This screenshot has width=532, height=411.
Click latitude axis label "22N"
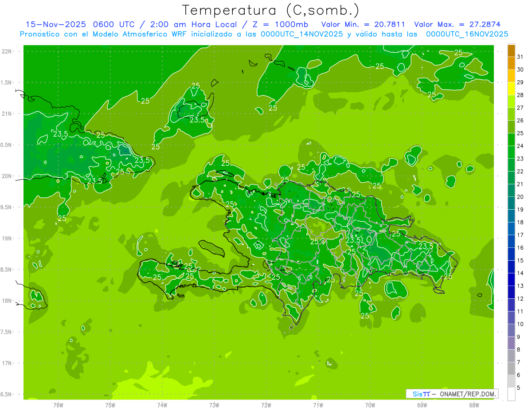pos(8,51)
